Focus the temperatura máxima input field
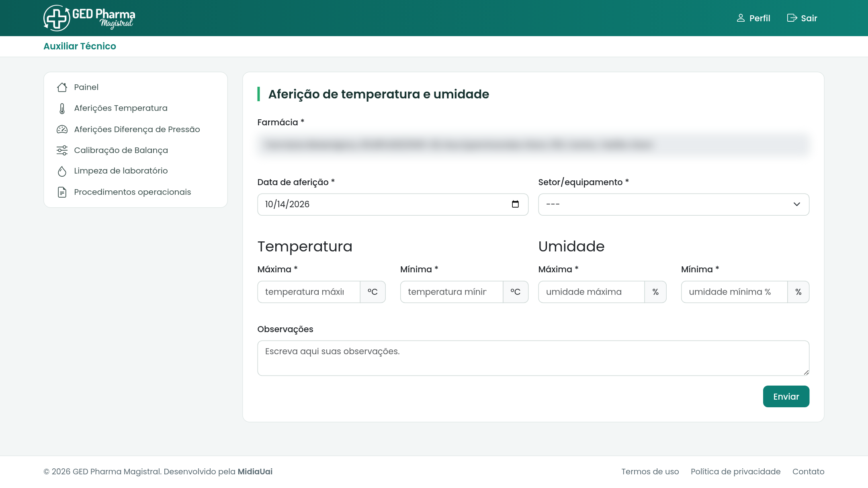The image size is (868, 488). (x=309, y=292)
